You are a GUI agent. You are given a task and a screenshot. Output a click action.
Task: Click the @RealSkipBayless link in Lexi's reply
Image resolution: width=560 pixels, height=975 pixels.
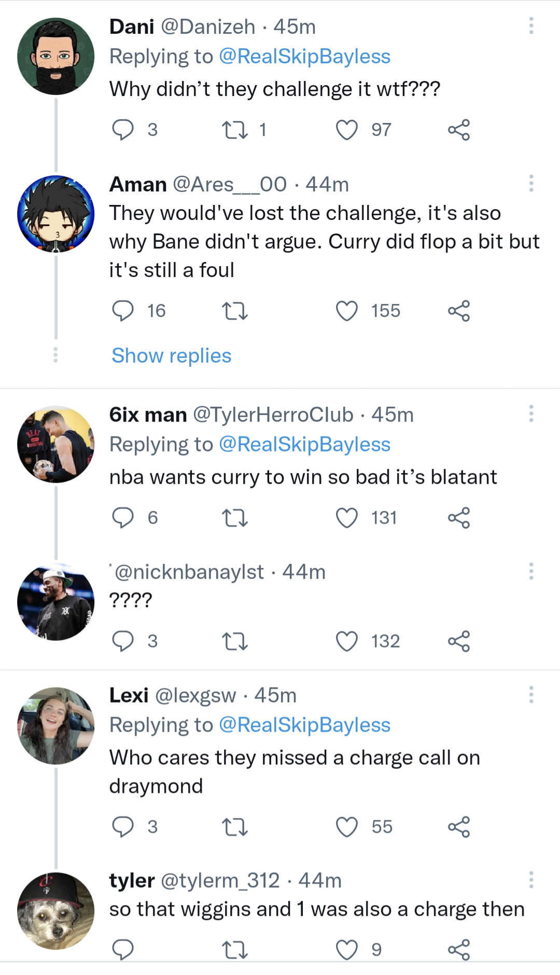coord(304,725)
